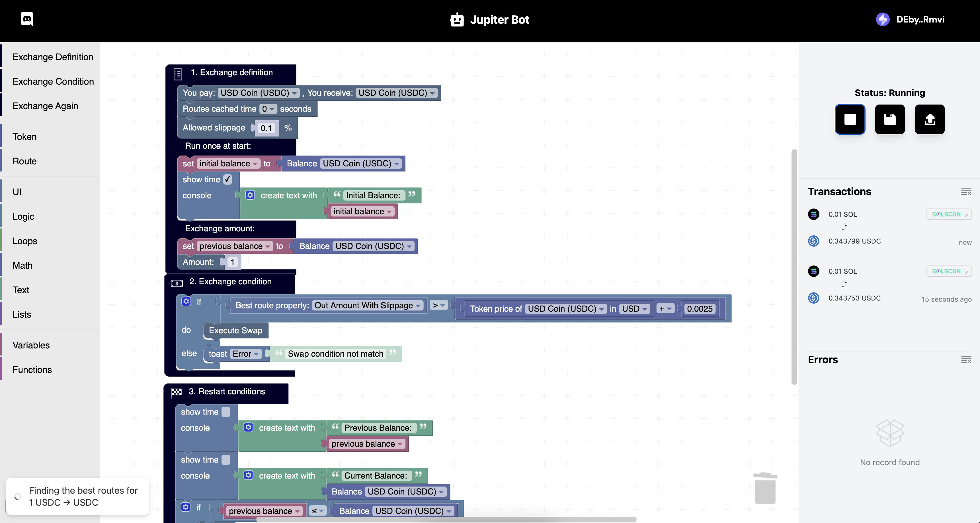Open gear on Current Balance create text block

click(x=249, y=475)
